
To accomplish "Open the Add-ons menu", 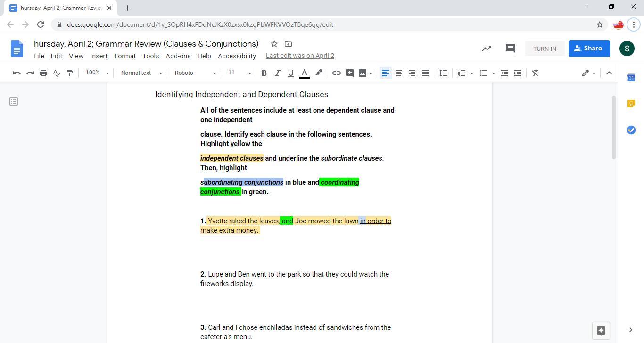I will point(178,56).
